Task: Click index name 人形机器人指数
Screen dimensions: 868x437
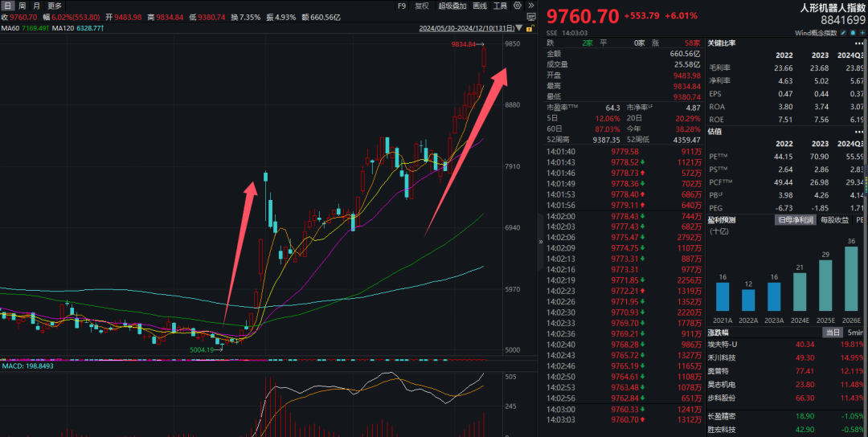Action: coord(832,8)
